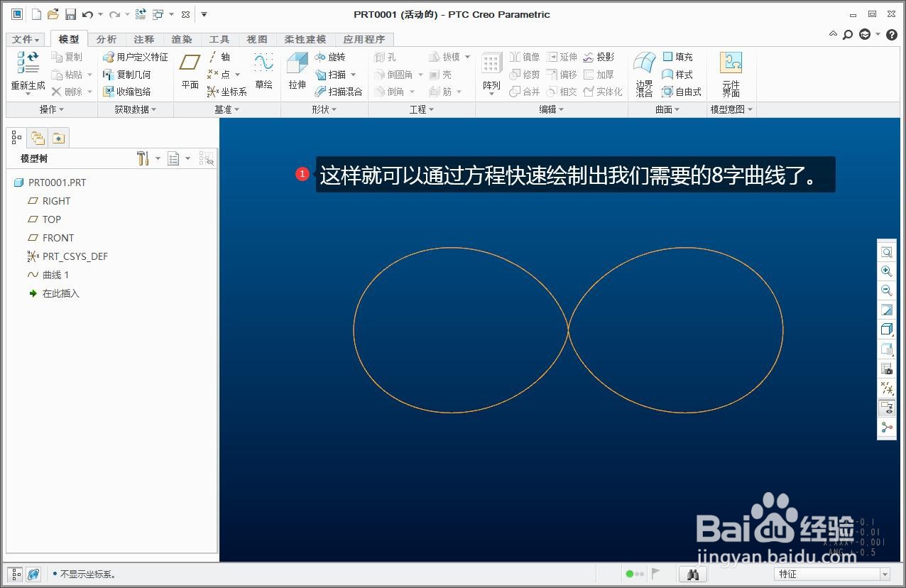Click the save icon in quick access toolbar
This screenshot has width=906, height=588.
coord(70,14)
